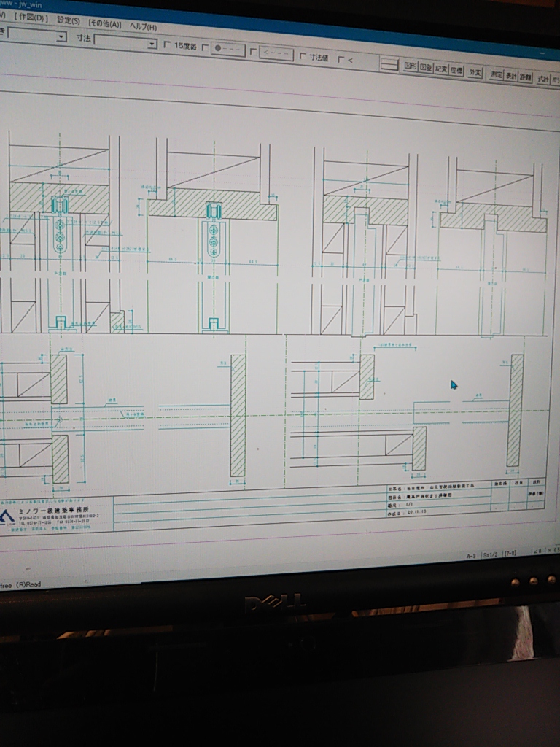560x747 pixels.
Task: Click the [7-8] layer indicator in status bar
Action: [x=510, y=554]
